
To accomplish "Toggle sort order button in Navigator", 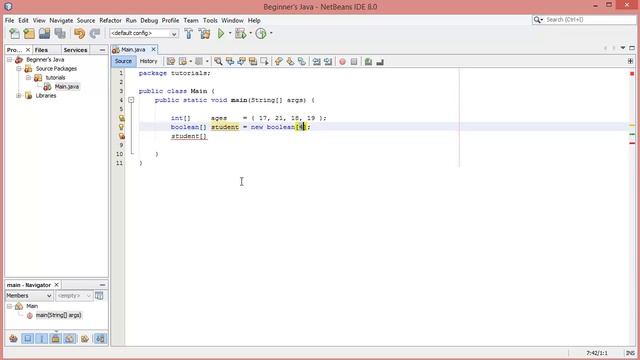I will (100, 338).
